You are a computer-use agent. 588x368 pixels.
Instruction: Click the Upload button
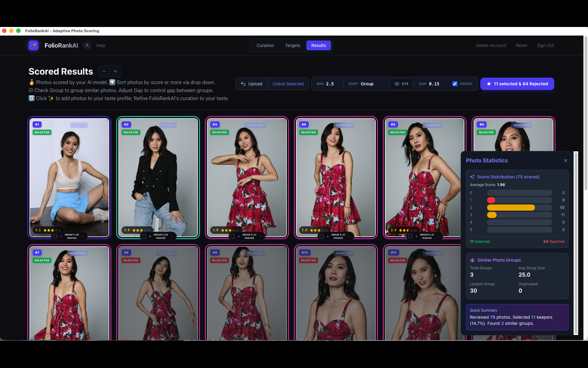coord(252,84)
